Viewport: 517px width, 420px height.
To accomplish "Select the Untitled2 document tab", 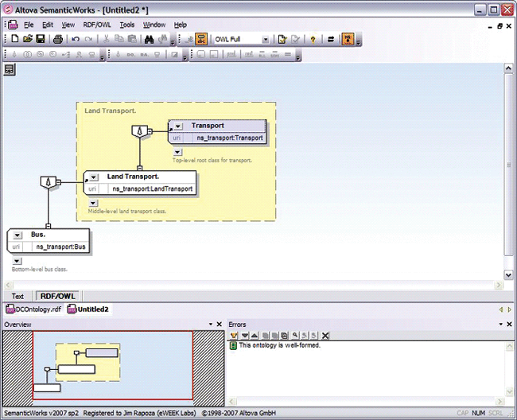I will 88,309.
